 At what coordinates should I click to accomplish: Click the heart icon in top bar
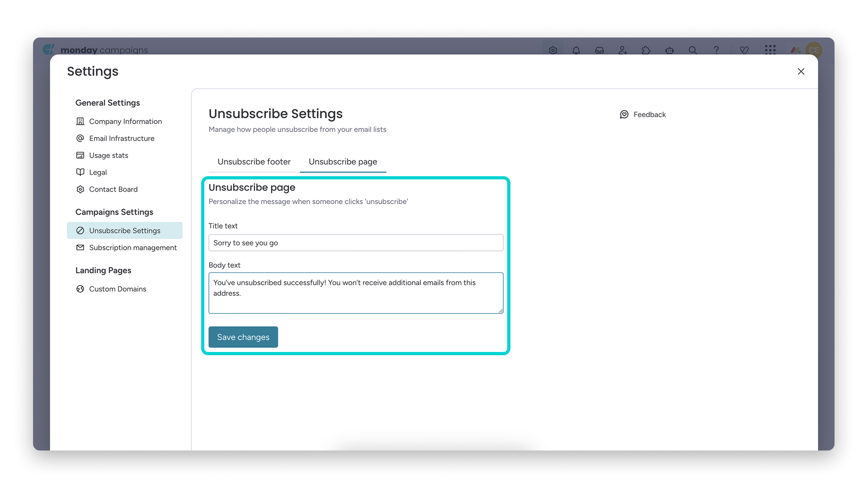click(744, 50)
